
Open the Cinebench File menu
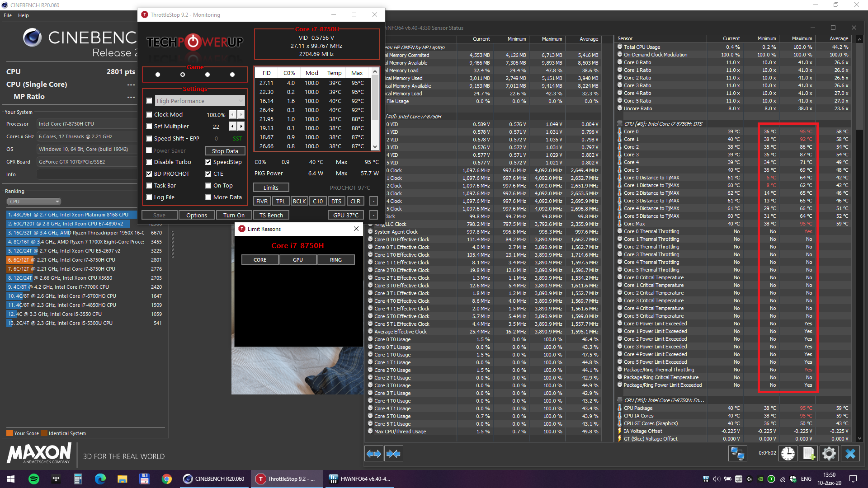tap(8, 15)
